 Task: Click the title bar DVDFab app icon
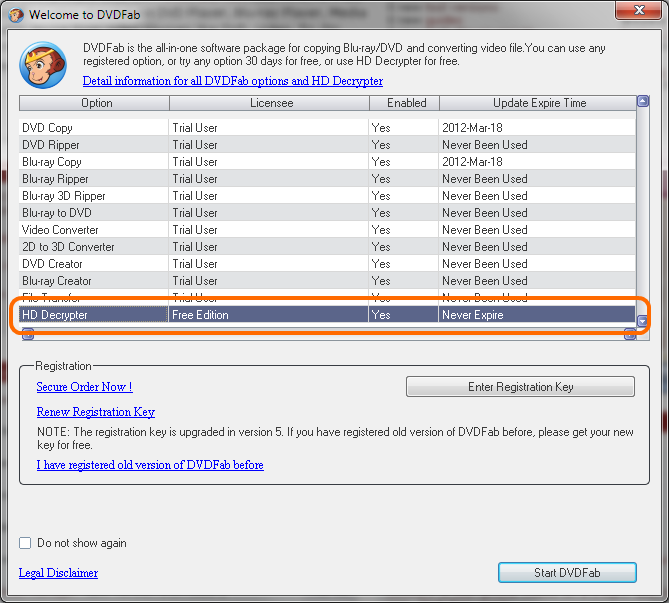coord(16,15)
